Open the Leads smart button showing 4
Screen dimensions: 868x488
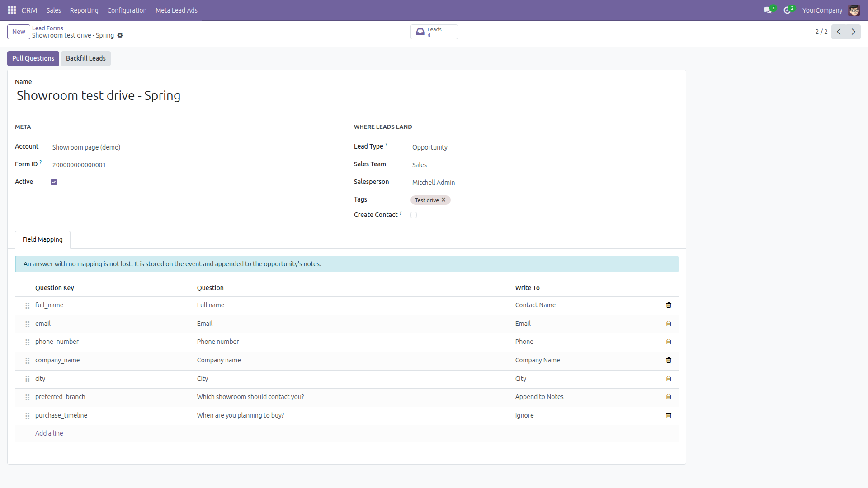(x=434, y=32)
